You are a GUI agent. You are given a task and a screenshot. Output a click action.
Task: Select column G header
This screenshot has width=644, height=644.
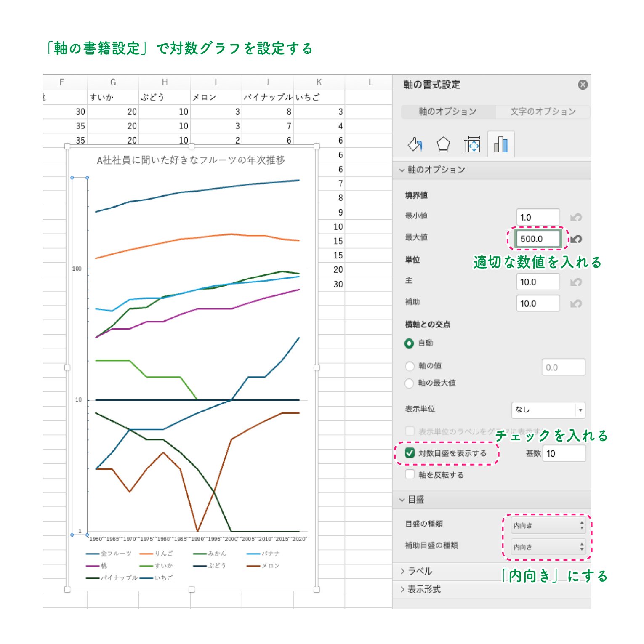click(x=113, y=82)
